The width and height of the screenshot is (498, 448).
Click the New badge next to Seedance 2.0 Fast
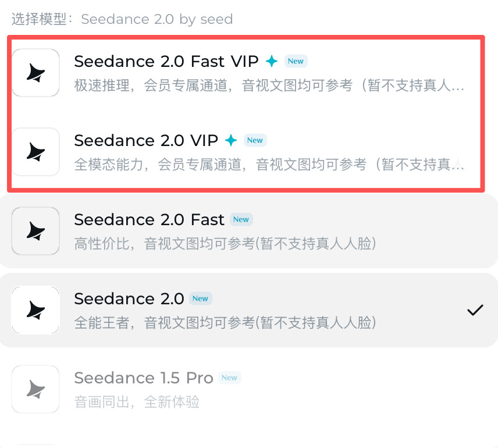pyautogui.click(x=241, y=219)
